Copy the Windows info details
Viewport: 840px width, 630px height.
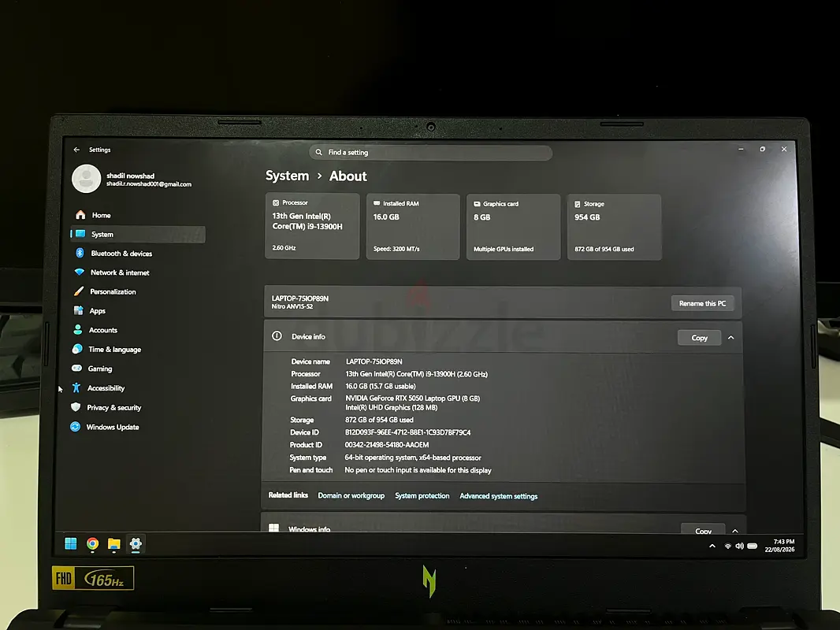pos(703,529)
